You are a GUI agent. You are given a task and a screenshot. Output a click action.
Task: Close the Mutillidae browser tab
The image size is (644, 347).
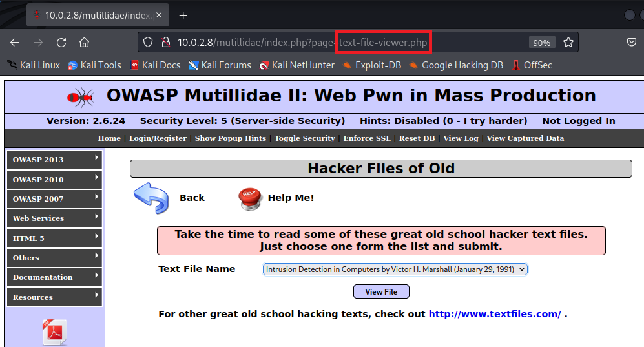click(x=159, y=16)
